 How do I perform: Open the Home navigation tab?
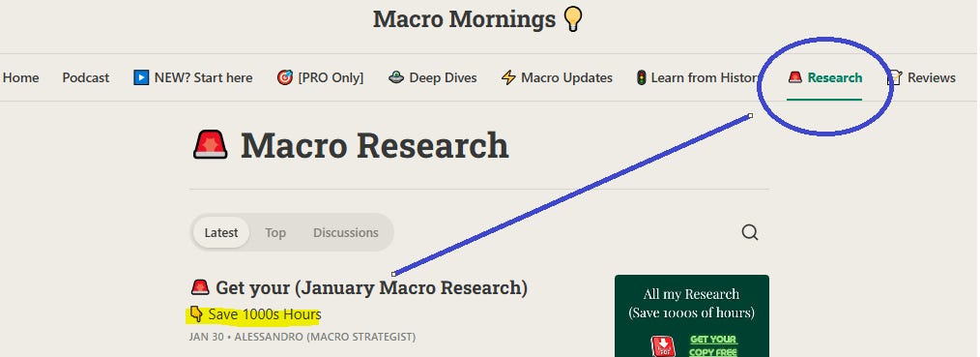click(20, 78)
